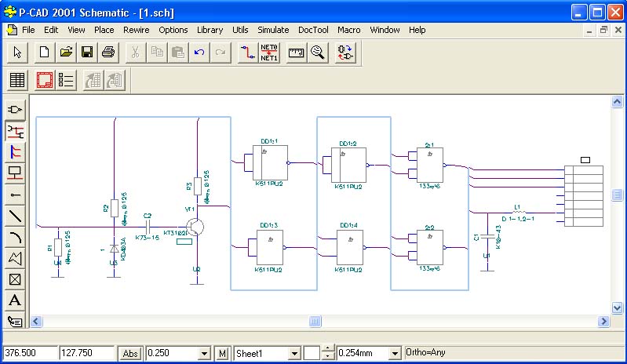The width and height of the screenshot is (627, 364).
Task: Select the crossed-box Place Point tool
Action: pos(15,279)
